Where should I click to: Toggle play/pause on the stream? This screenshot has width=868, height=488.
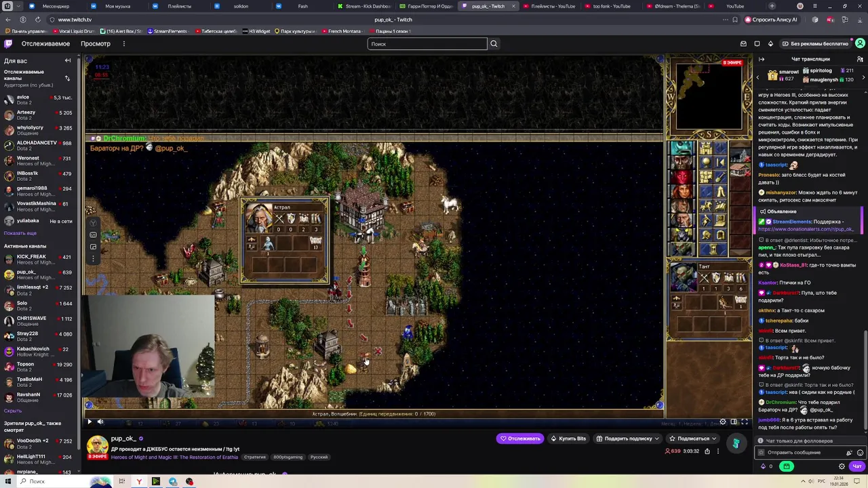tap(89, 422)
